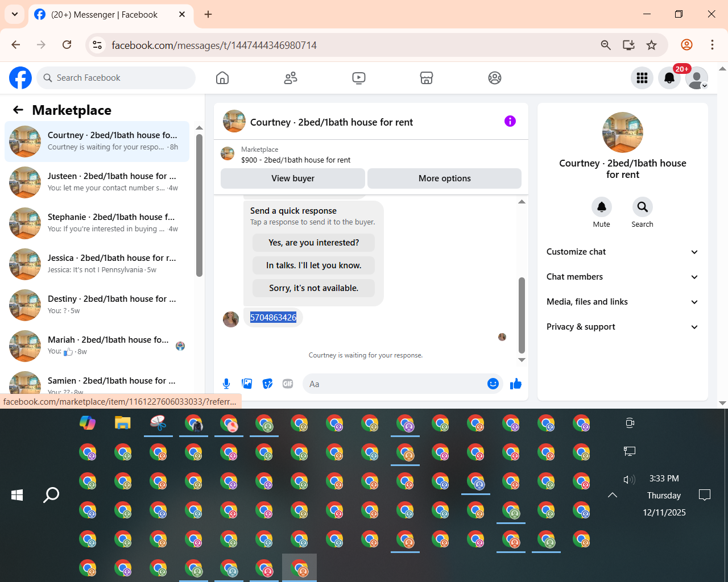Click the Search Facebook field
Image resolution: width=728 pixels, height=582 pixels.
point(116,78)
